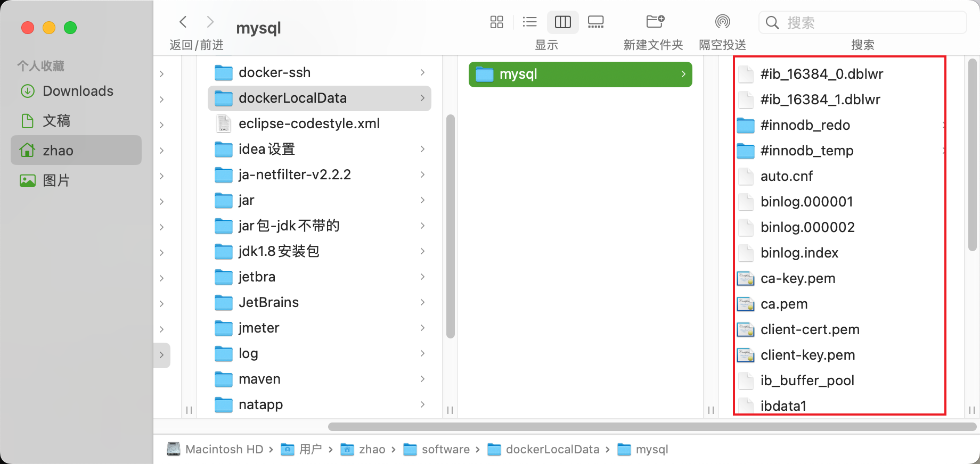The height and width of the screenshot is (464, 980).
Task: Click the maven folder icon
Action: 224,379
